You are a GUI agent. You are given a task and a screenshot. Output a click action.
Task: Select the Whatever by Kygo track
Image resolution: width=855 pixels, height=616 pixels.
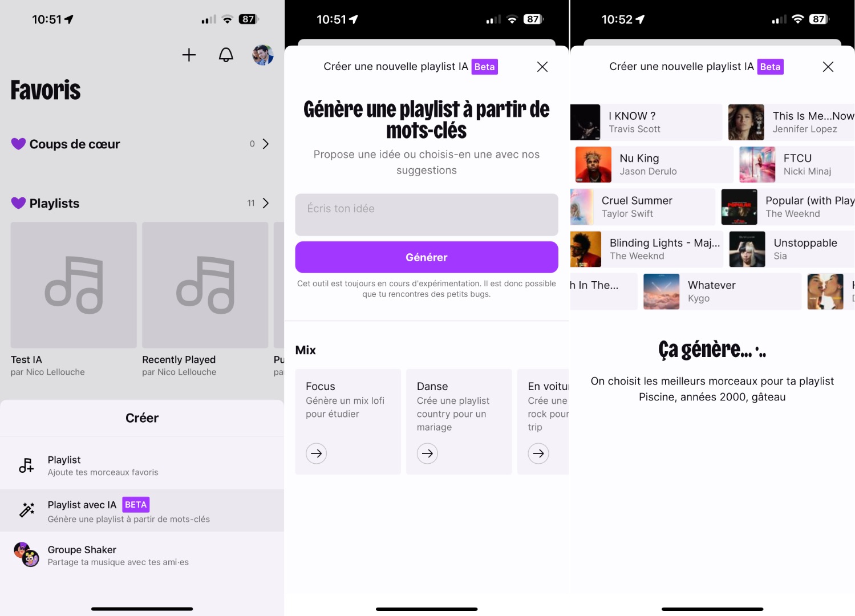click(722, 291)
